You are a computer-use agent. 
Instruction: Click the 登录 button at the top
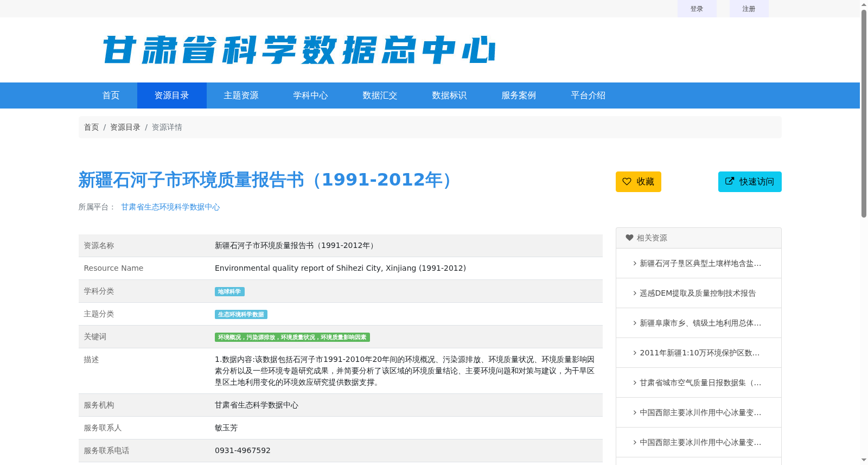coord(697,9)
